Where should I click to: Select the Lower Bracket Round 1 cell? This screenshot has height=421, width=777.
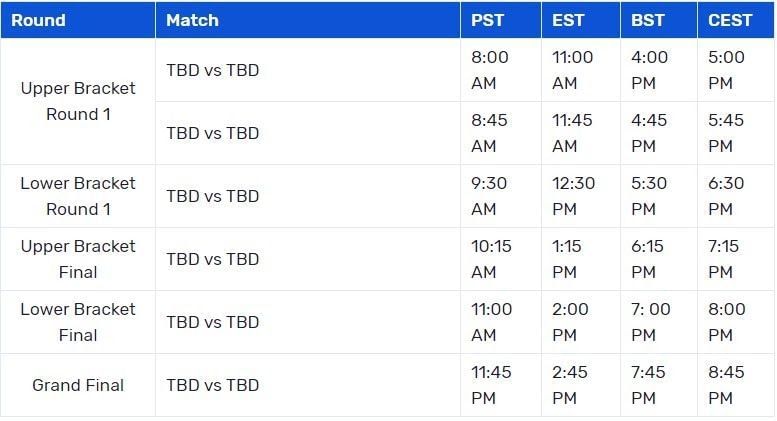pos(78,196)
